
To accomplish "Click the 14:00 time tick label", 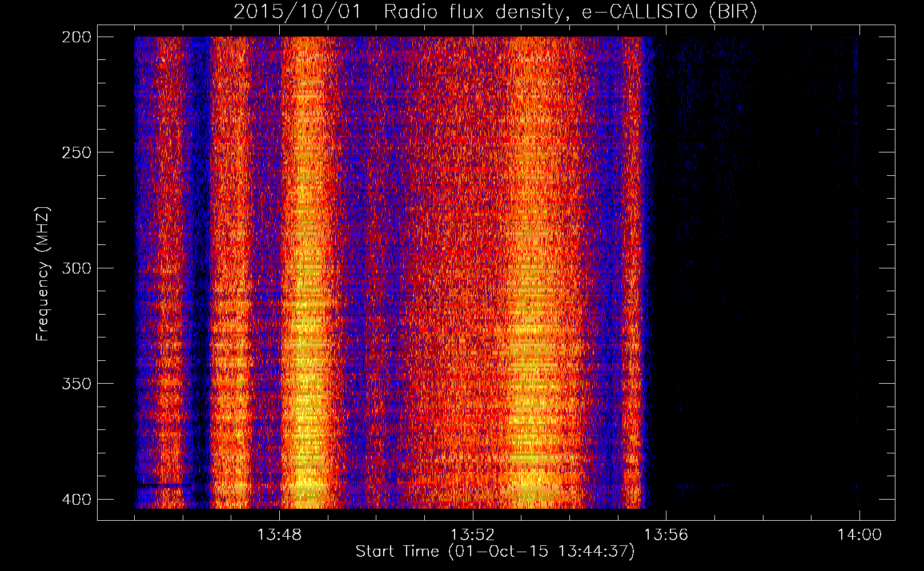I will coord(859,535).
